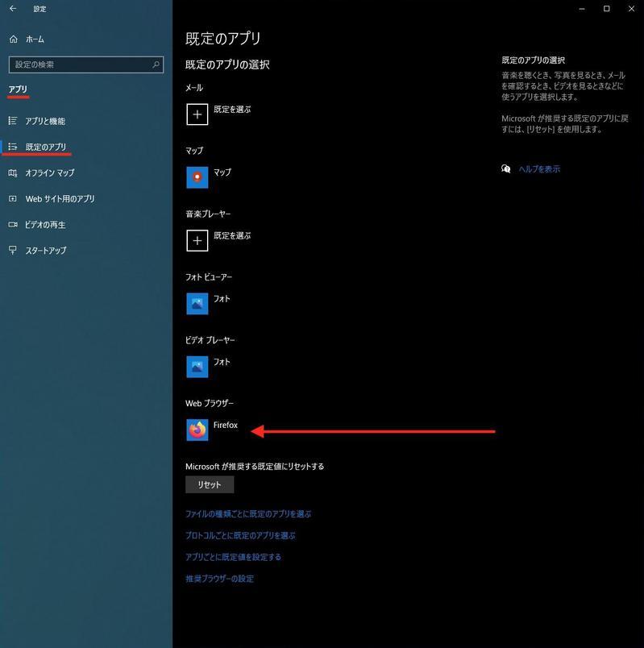Viewport: 644px width, 648px height.
Task: Open プロトコルごとに既定のアプリを選ぶ link
Action: 240,535
